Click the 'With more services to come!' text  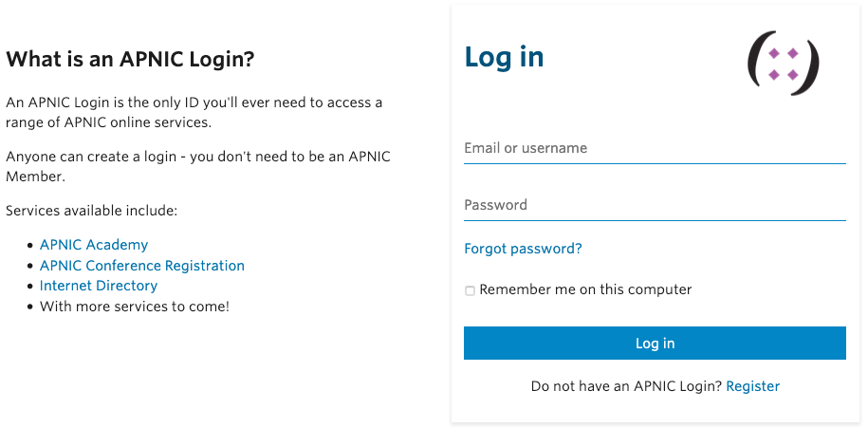[x=135, y=307]
